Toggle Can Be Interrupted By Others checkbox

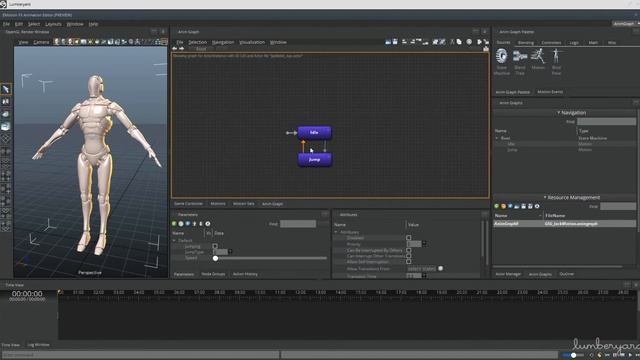coord(409,250)
